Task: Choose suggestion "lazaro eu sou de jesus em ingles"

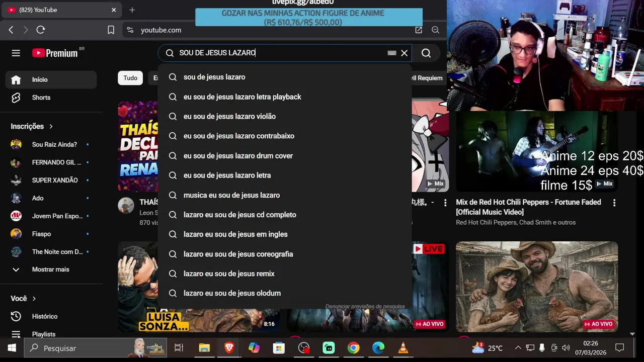Action: (285, 234)
